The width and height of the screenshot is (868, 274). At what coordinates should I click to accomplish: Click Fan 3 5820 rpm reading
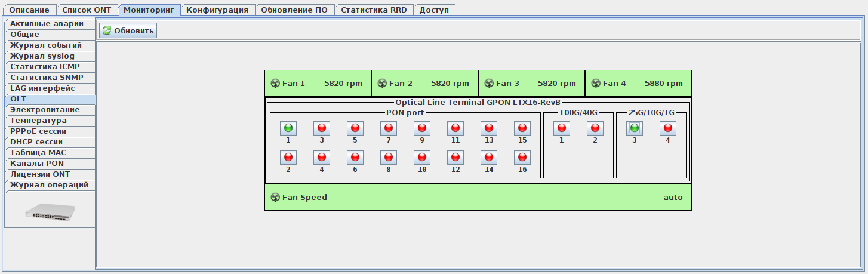coord(556,84)
